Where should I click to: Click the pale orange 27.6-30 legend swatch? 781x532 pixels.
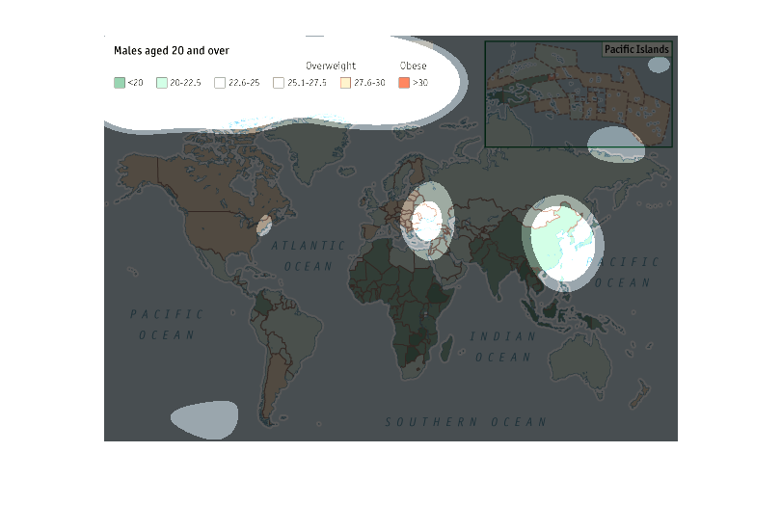tap(346, 83)
